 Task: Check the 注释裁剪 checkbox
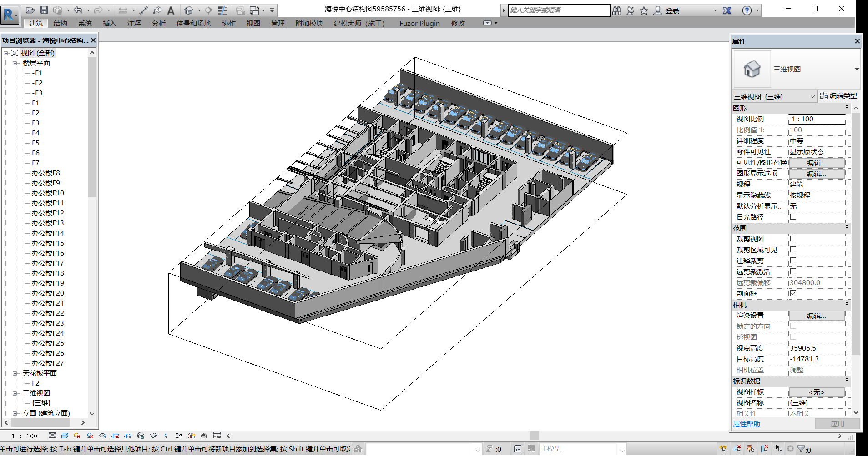pos(793,261)
